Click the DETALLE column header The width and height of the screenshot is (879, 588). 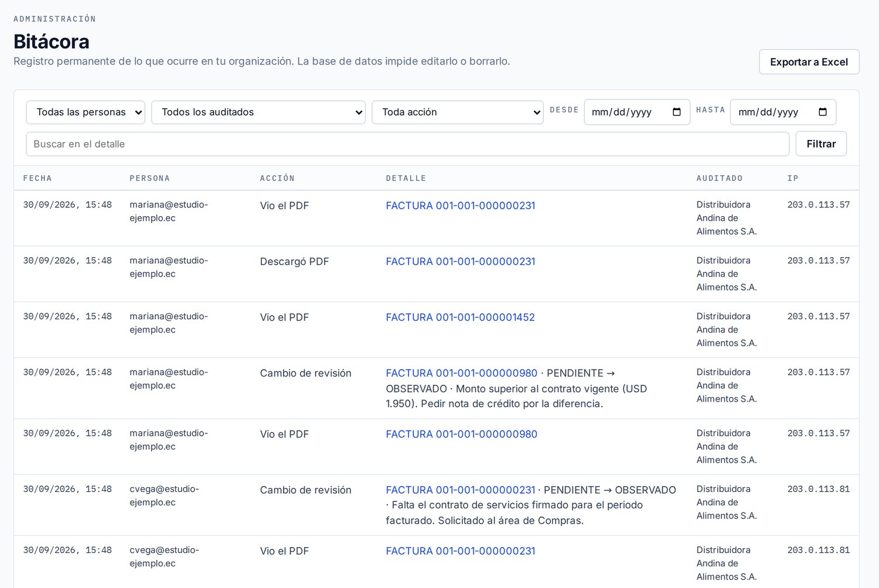406,178
